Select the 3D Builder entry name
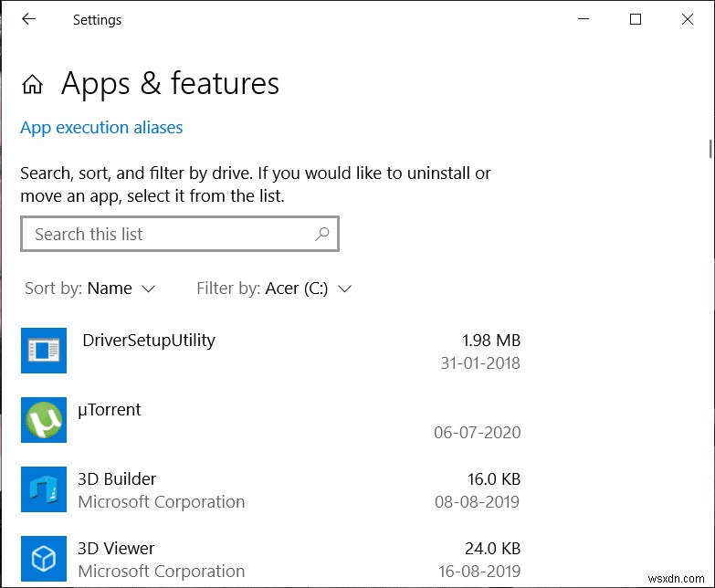The width and height of the screenshot is (715, 588). click(x=117, y=479)
